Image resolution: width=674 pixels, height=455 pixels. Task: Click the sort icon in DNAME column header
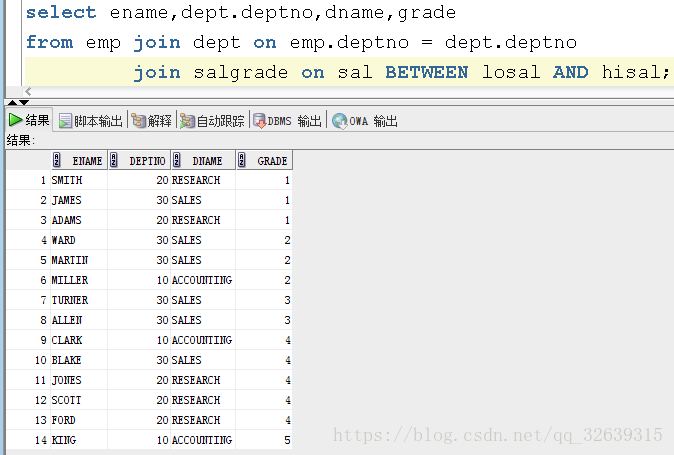[x=177, y=160]
